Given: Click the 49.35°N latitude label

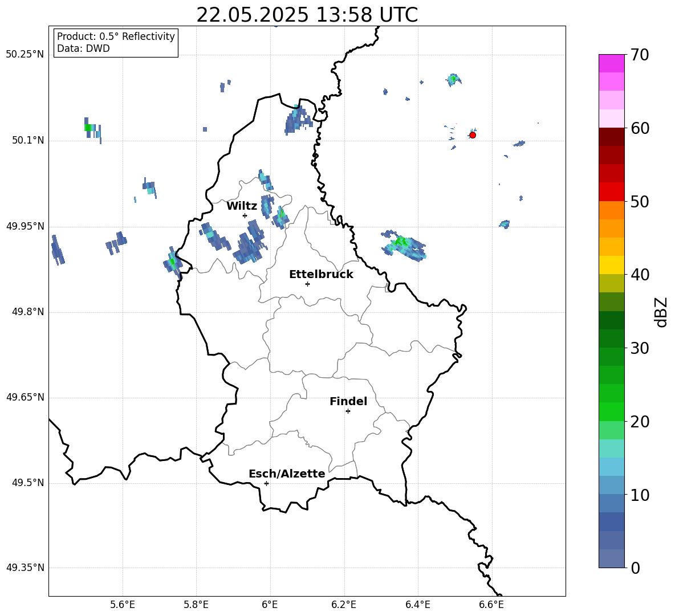Looking at the screenshot, I should 25,568.
